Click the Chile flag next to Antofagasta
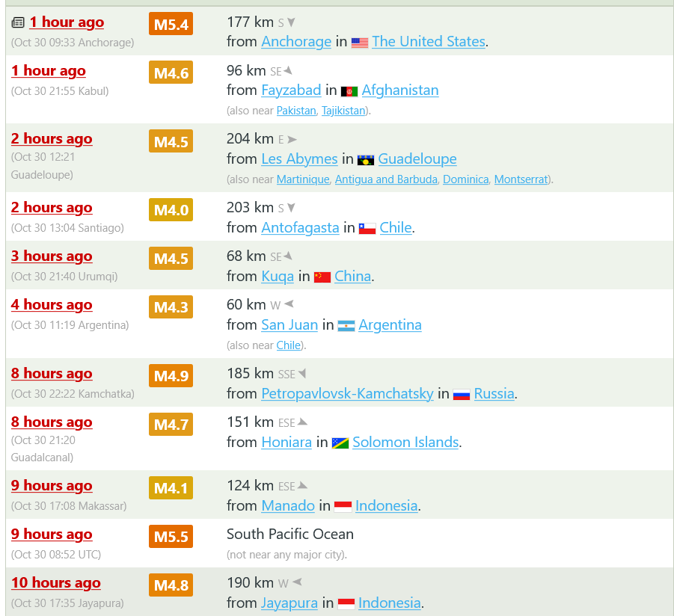Screen dimensions: 674x616 367,229
